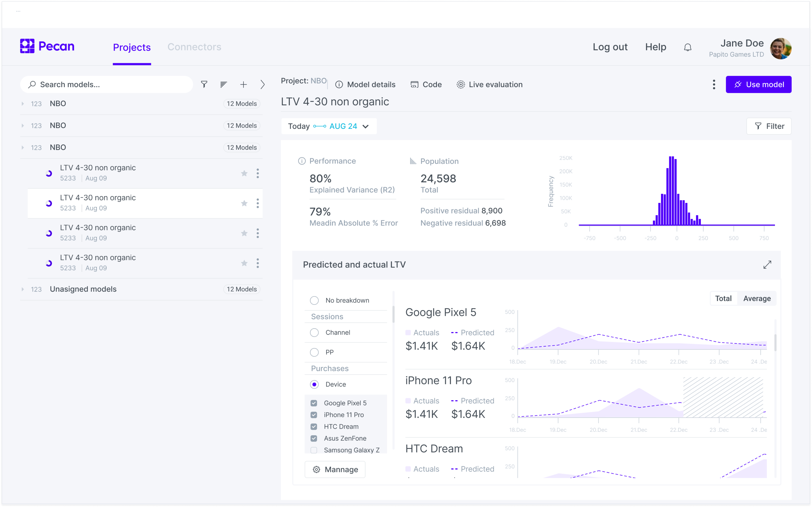Collapse the models panel with chevron arrow
This screenshot has height=507, width=812.
pos(263,85)
